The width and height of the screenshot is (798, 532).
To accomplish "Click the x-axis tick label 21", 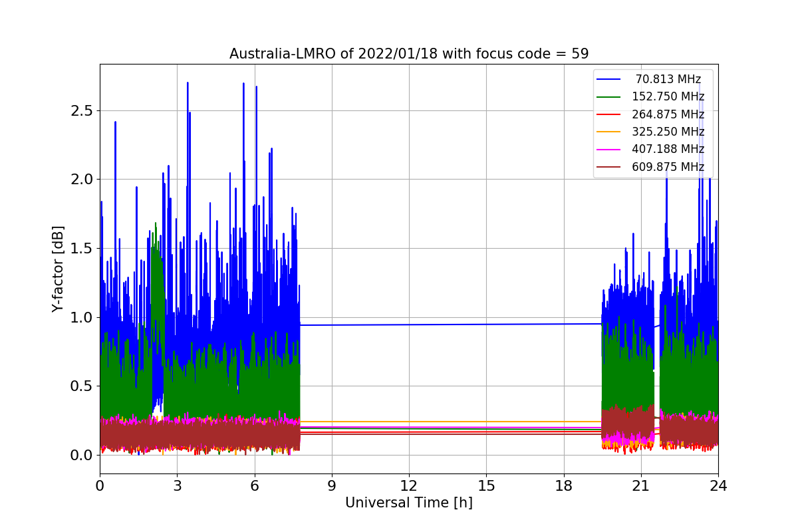I will click(641, 486).
